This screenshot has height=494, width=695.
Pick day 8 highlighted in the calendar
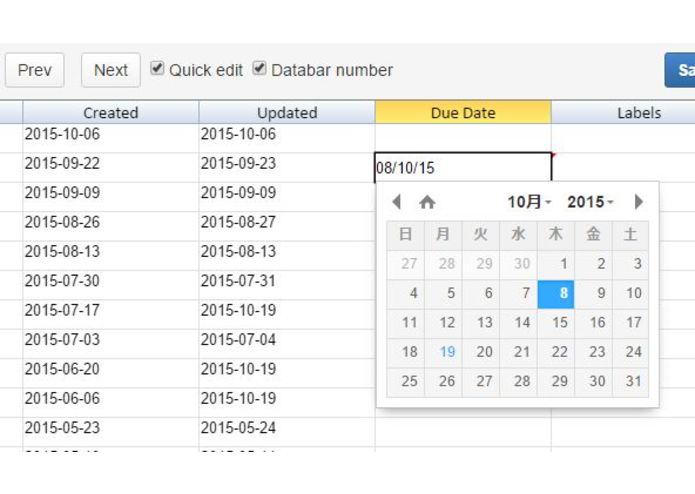556,293
